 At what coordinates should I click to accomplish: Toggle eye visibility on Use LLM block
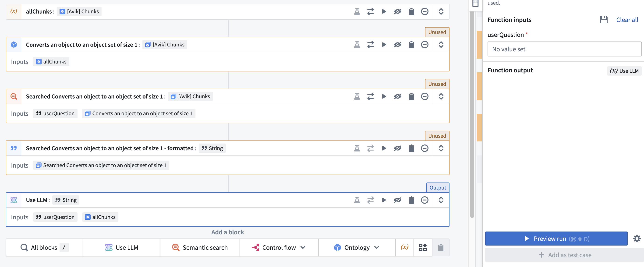[x=397, y=200]
